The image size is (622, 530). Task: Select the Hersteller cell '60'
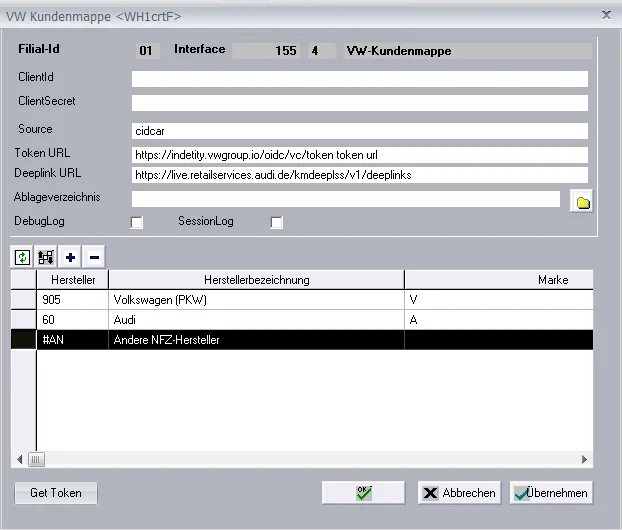[x=73, y=320]
